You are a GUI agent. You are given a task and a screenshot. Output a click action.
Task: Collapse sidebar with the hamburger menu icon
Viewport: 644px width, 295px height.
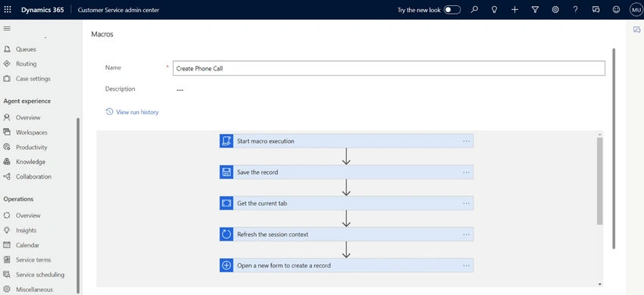[x=7, y=29]
